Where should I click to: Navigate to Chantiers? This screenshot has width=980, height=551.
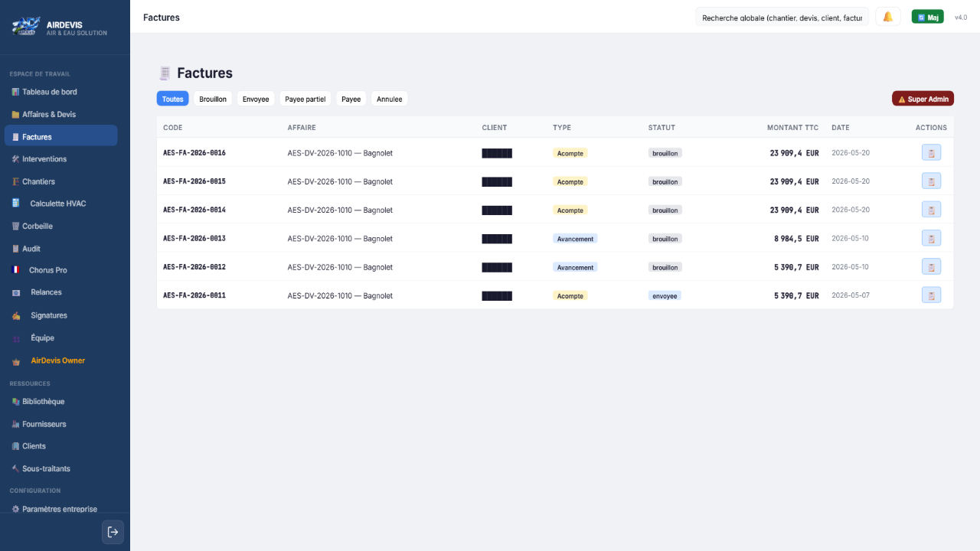click(x=60, y=181)
